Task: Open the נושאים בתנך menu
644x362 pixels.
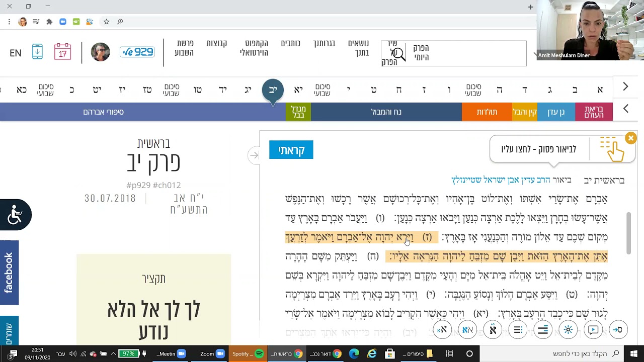Action: (x=358, y=48)
